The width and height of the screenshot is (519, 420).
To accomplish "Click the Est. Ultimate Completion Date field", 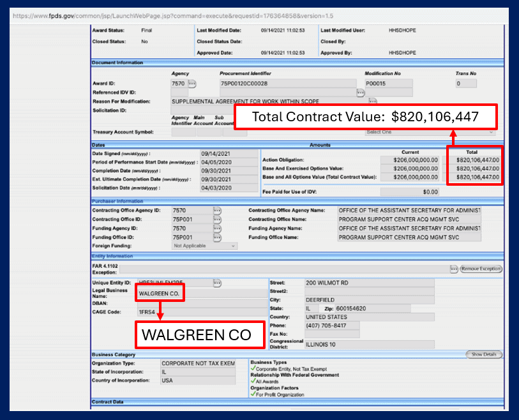I will coord(229,179).
